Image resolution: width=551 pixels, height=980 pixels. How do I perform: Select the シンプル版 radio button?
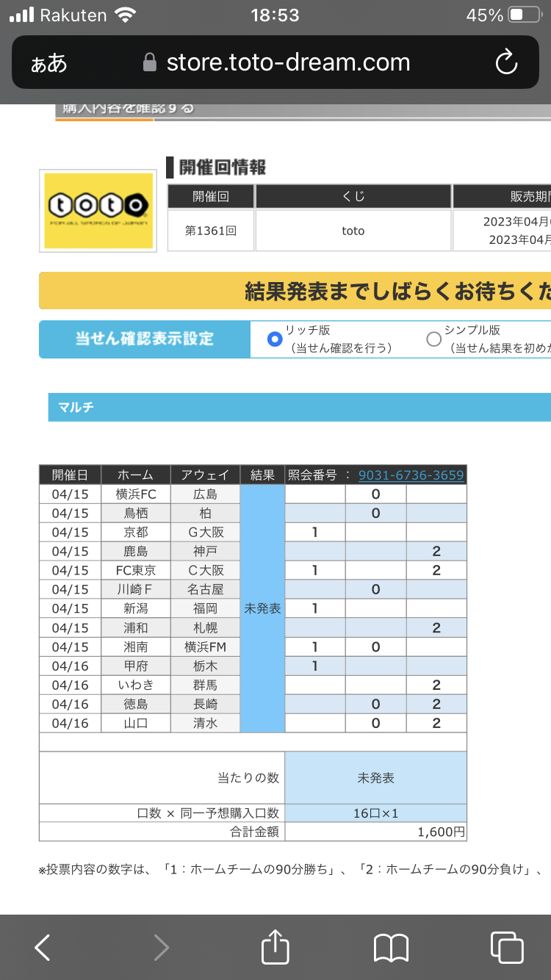tap(433, 339)
